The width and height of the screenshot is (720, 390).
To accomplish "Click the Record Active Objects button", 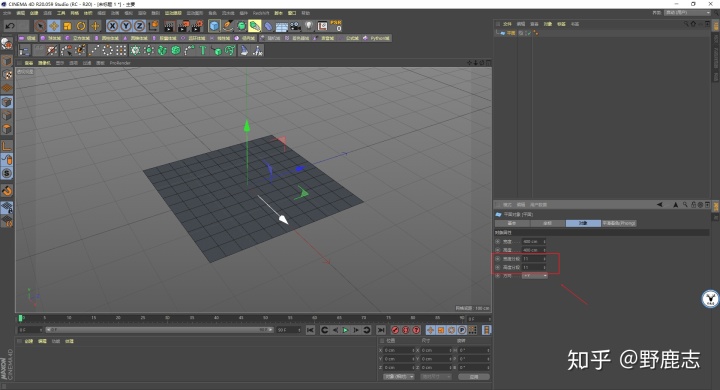I will coord(395,330).
